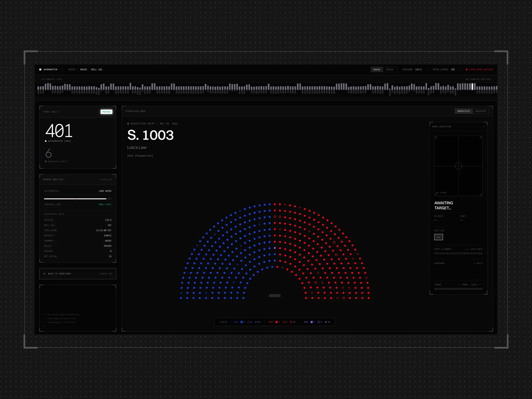Click the plus icon in NODE_INSPECTOR header
Screen dimensions: 532x399
click(x=484, y=126)
